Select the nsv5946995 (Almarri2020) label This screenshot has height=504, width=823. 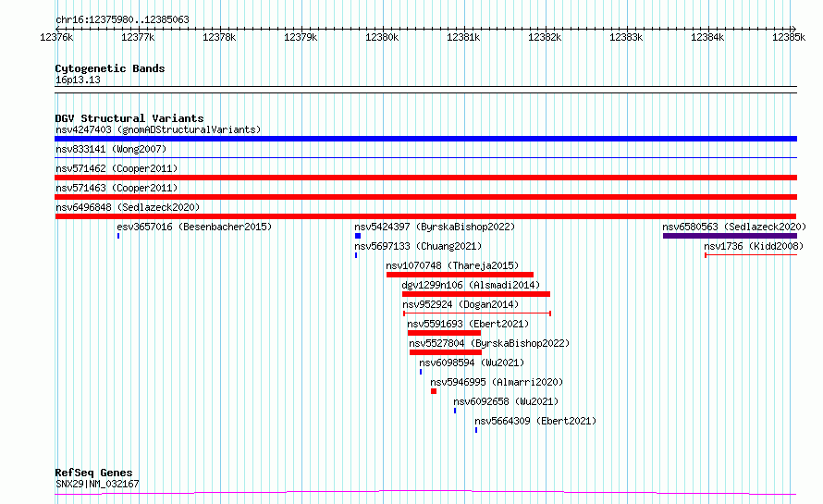[497, 382]
